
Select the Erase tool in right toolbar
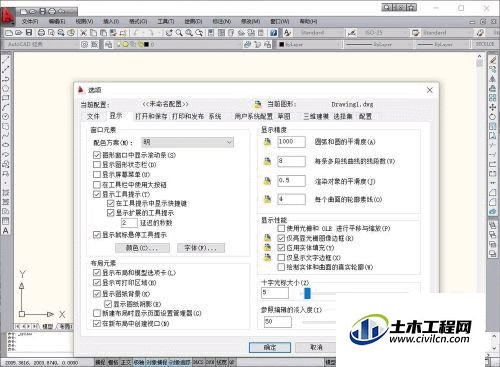(492, 60)
